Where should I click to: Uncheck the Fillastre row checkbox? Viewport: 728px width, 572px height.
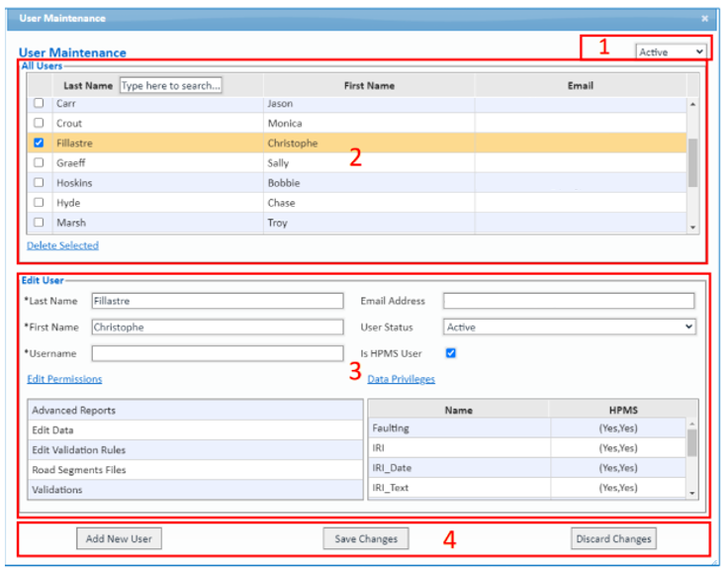pos(39,143)
